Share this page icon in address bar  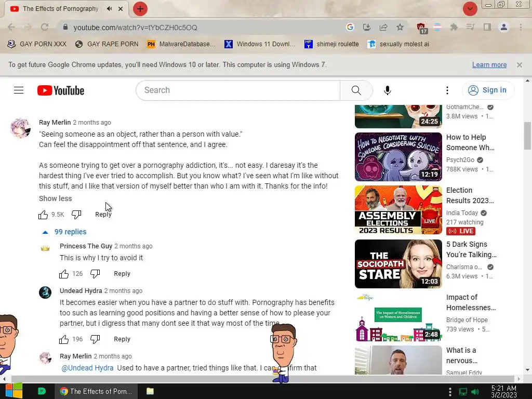pyautogui.click(x=383, y=27)
